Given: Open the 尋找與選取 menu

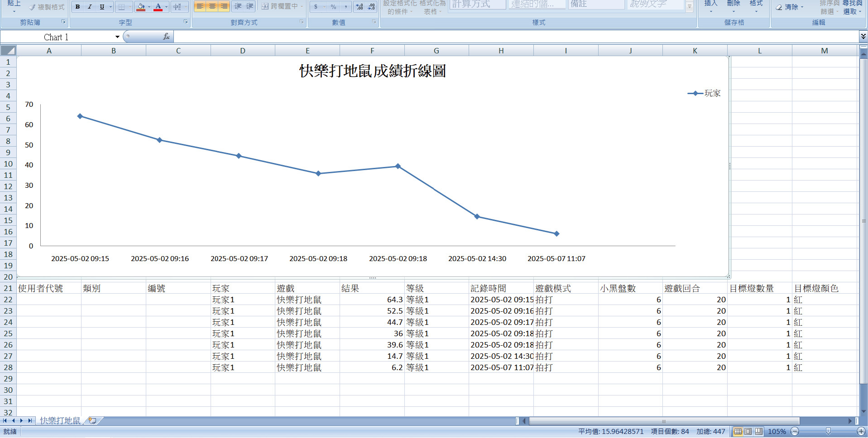Looking at the screenshot, I should (x=852, y=7).
